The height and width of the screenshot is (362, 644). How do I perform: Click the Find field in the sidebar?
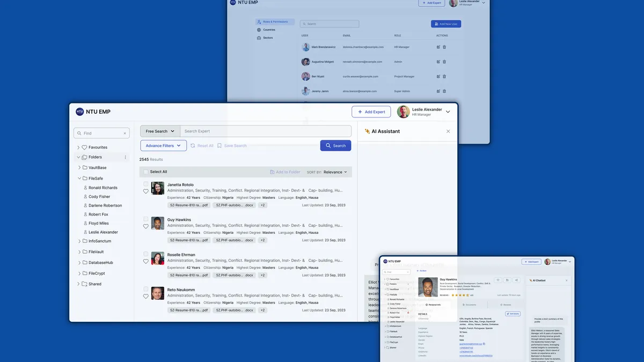click(102, 133)
